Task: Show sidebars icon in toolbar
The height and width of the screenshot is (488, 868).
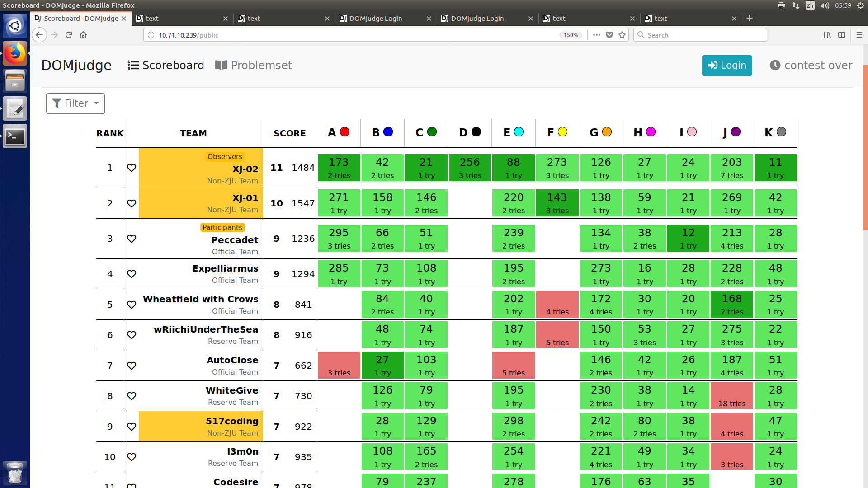Action: click(x=842, y=35)
